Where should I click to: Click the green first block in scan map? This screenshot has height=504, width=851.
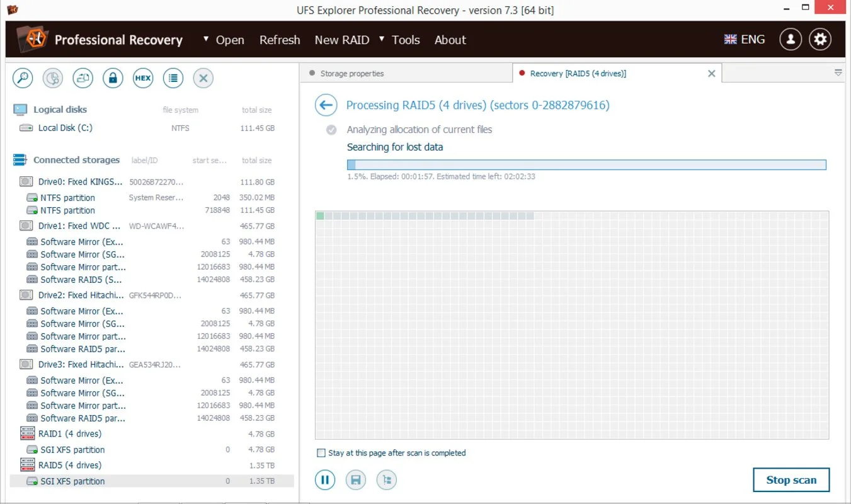click(320, 216)
